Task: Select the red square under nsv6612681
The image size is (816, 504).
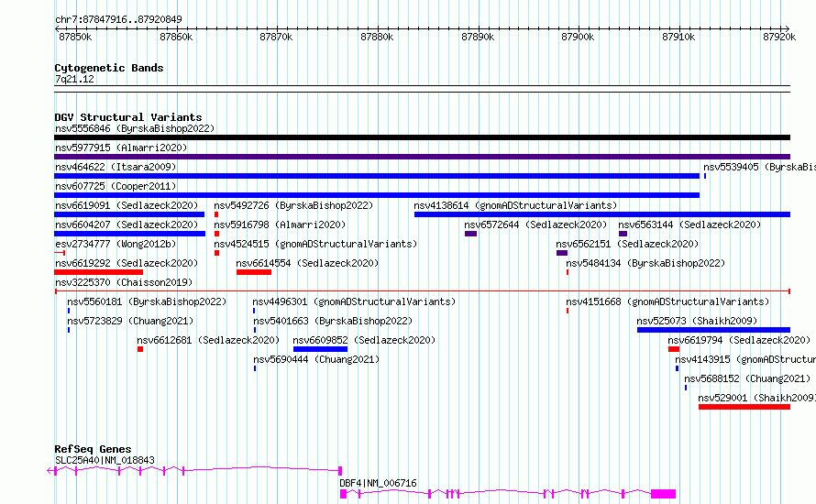Action: coord(140,349)
